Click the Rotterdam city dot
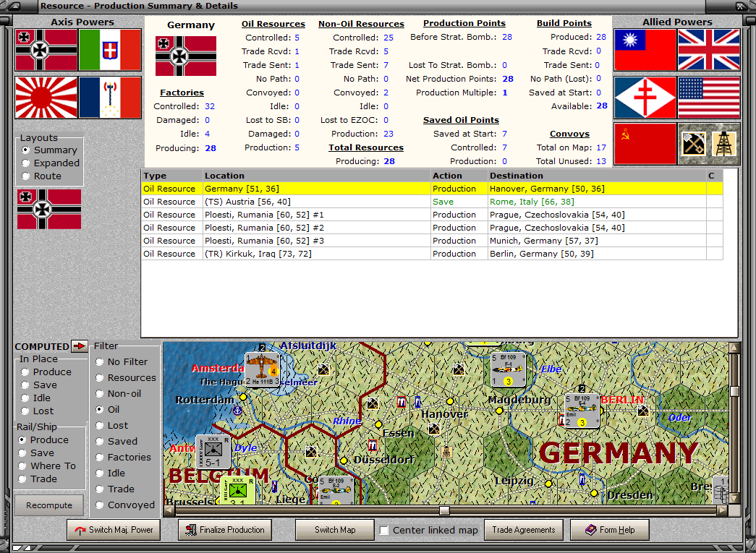The width and height of the screenshot is (756, 553). pos(243,397)
